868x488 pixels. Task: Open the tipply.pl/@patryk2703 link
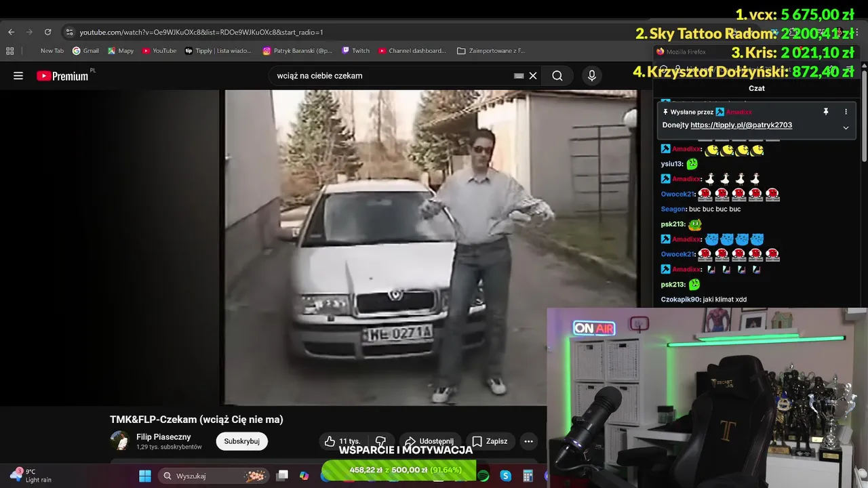click(741, 125)
